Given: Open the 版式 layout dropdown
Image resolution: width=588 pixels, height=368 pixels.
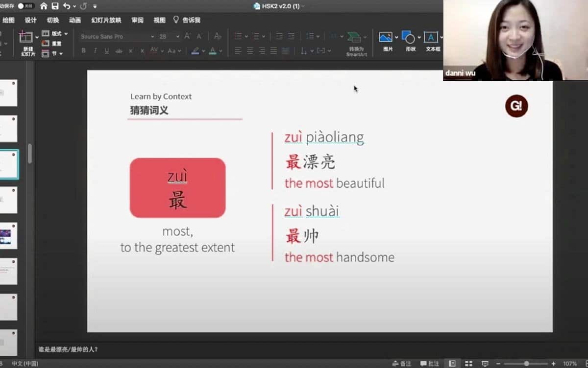Looking at the screenshot, I should 55,34.
